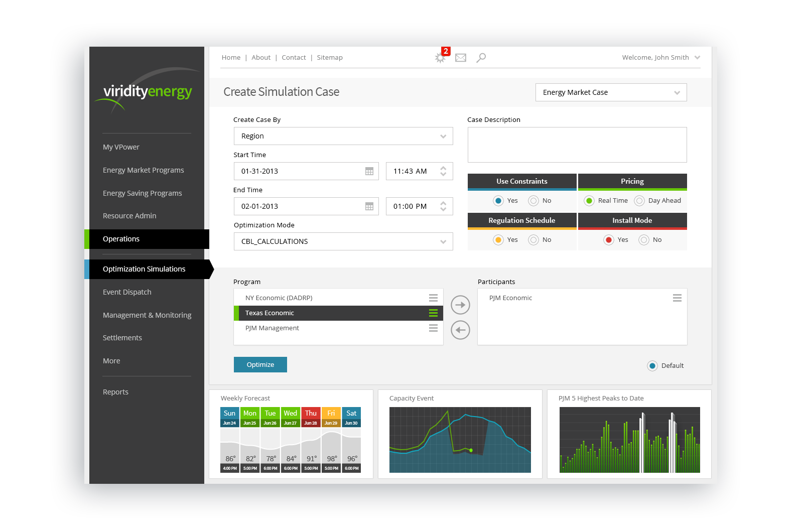Screen dimensions: 803x532
Task: Go to Settlements
Action: click(x=122, y=338)
